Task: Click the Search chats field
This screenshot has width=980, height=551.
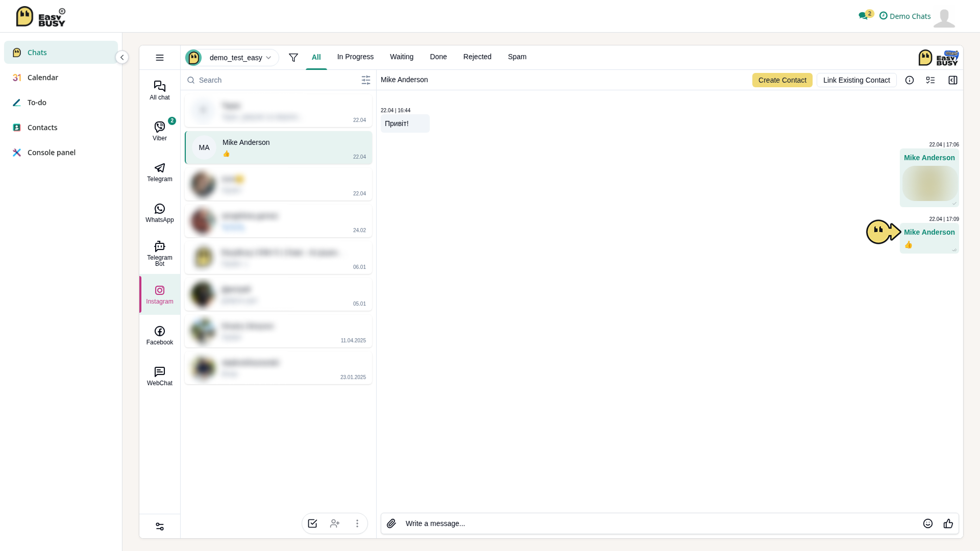Action: click(276, 80)
